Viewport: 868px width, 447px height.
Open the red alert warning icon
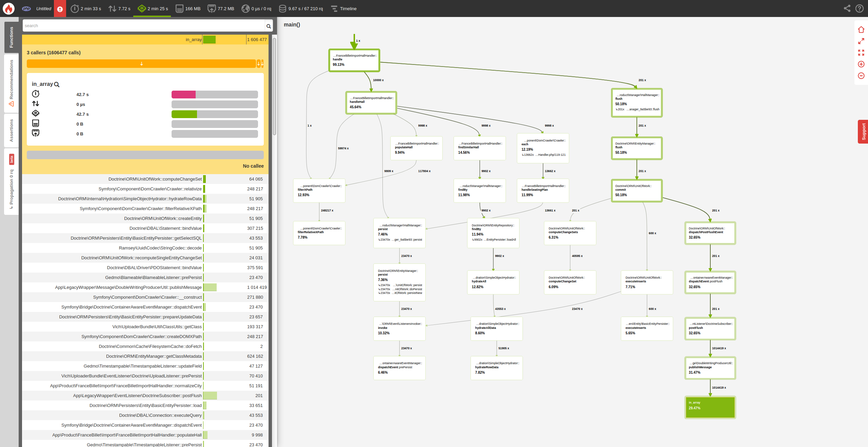click(x=60, y=9)
